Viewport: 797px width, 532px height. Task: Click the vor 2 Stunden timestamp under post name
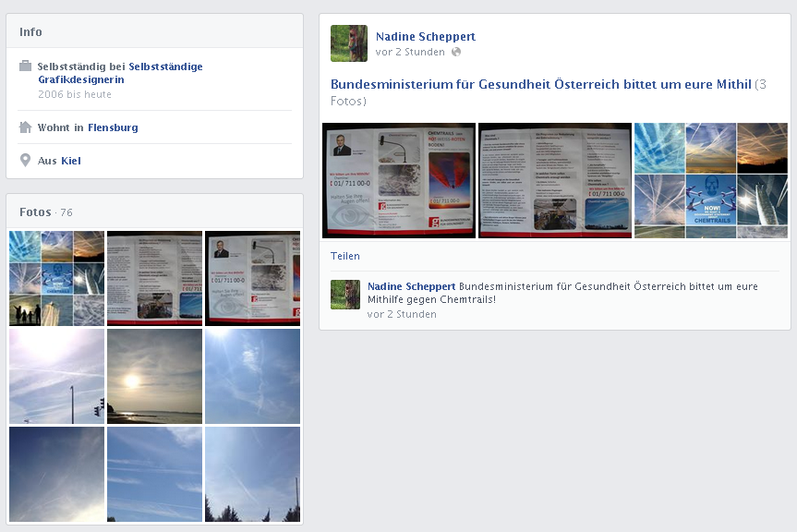pos(410,52)
